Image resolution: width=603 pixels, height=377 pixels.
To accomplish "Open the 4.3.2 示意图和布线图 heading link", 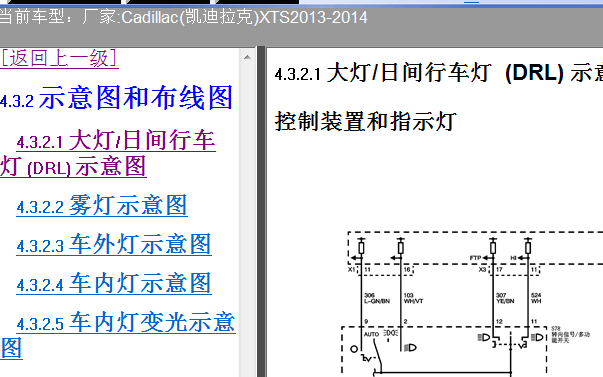I will click(x=117, y=98).
